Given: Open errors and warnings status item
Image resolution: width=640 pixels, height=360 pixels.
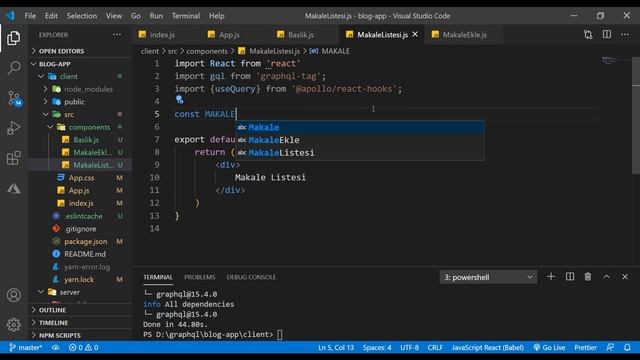Looking at the screenshot, I should point(83,347).
